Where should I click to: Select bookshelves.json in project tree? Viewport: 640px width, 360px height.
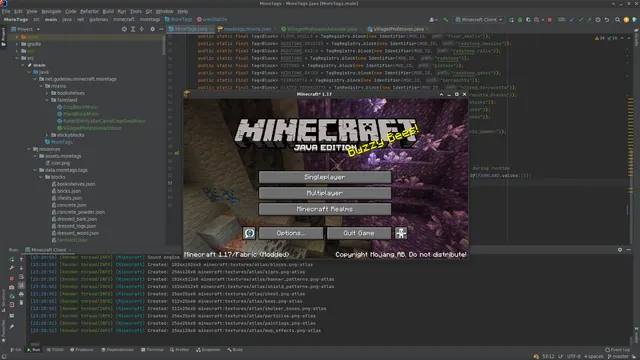76,184
